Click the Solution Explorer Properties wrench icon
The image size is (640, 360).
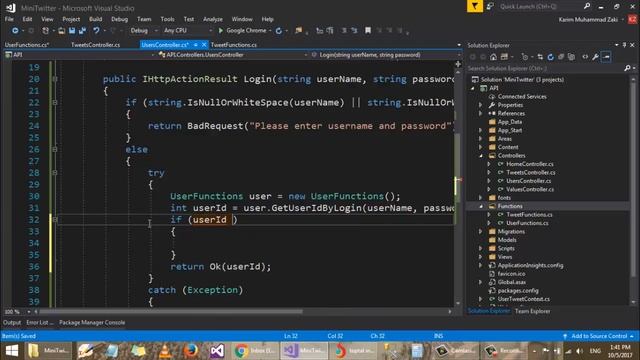click(x=596, y=57)
